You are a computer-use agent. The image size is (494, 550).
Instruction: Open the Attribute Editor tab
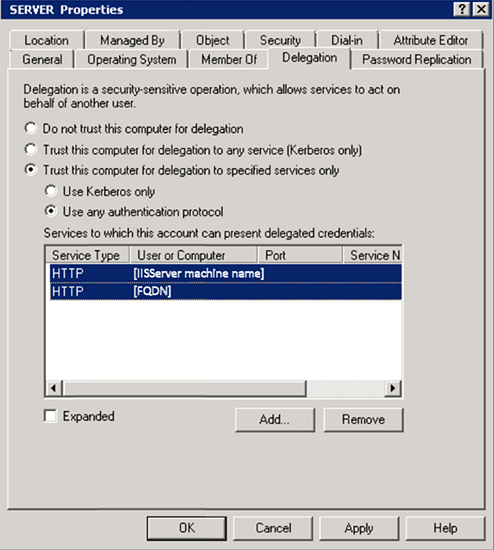[430, 40]
